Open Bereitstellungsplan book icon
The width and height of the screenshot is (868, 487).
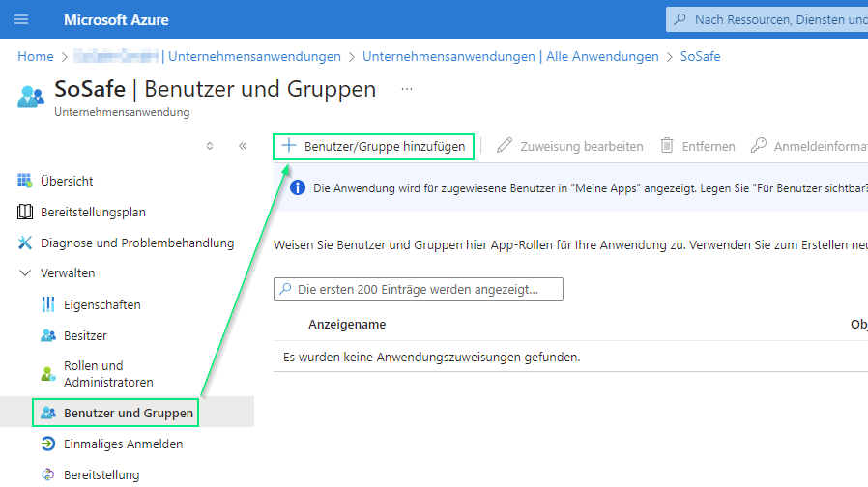point(25,212)
